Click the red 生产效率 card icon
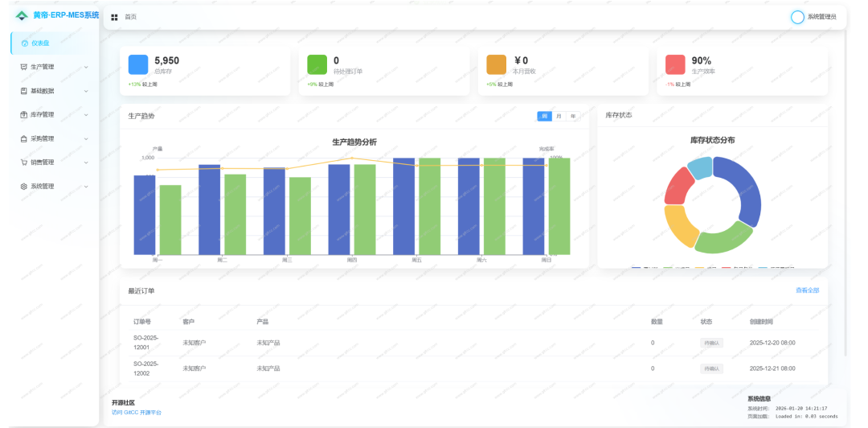This screenshot has height=428, width=868. 675,64
